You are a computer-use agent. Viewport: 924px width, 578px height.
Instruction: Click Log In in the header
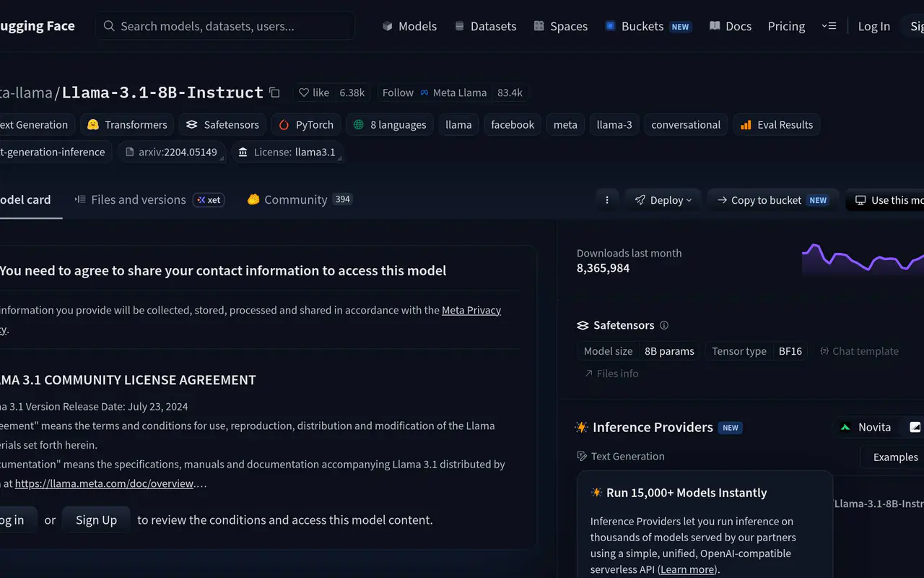pyautogui.click(x=873, y=26)
